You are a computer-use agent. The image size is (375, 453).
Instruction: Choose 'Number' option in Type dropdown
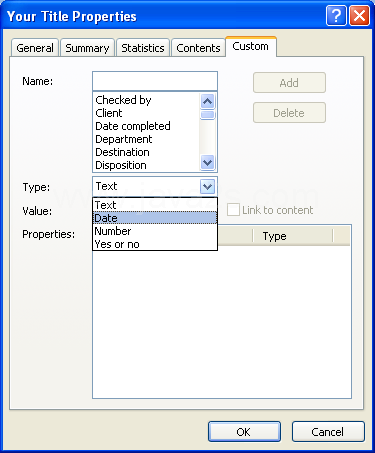[x=155, y=231]
